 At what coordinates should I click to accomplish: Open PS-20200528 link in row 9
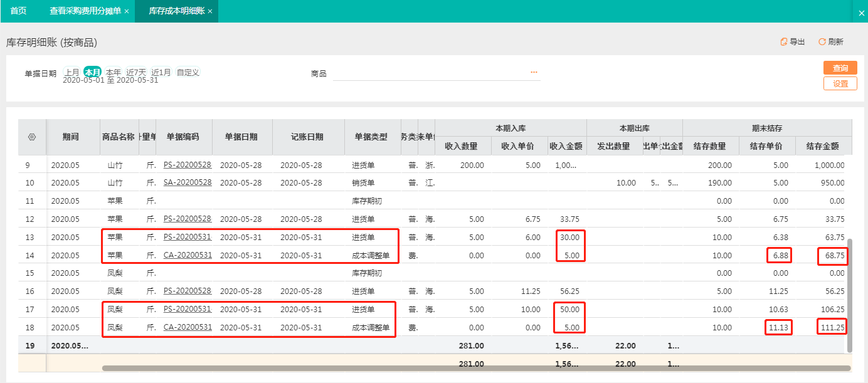(188, 165)
